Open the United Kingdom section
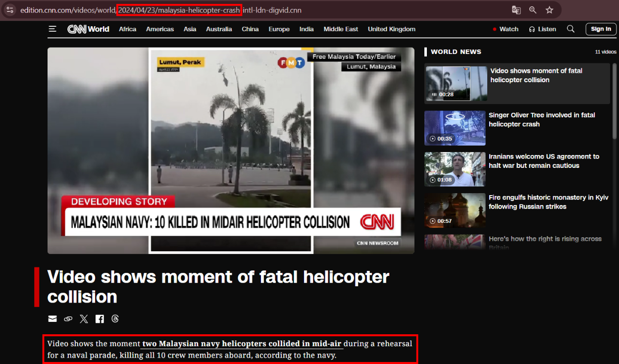Image resolution: width=619 pixels, height=364 pixels. [x=392, y=29]
